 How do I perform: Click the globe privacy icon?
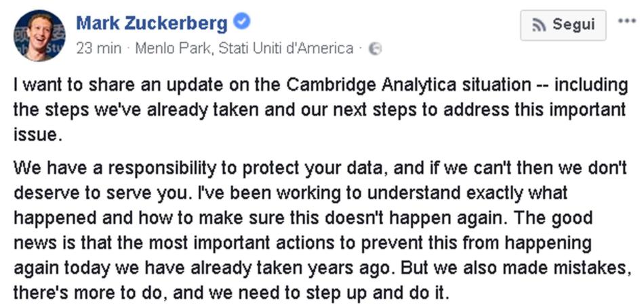coord(375,49)
